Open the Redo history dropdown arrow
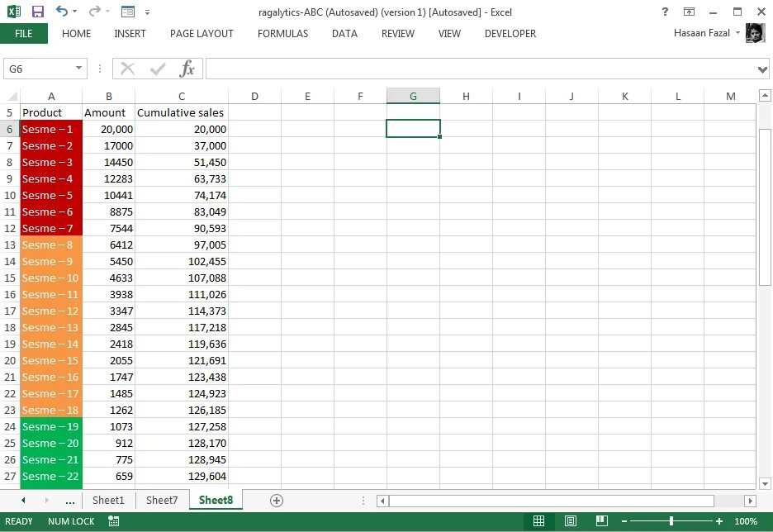Image resolution: width=773 pixels, height=532 pixels. pos(107,12)
